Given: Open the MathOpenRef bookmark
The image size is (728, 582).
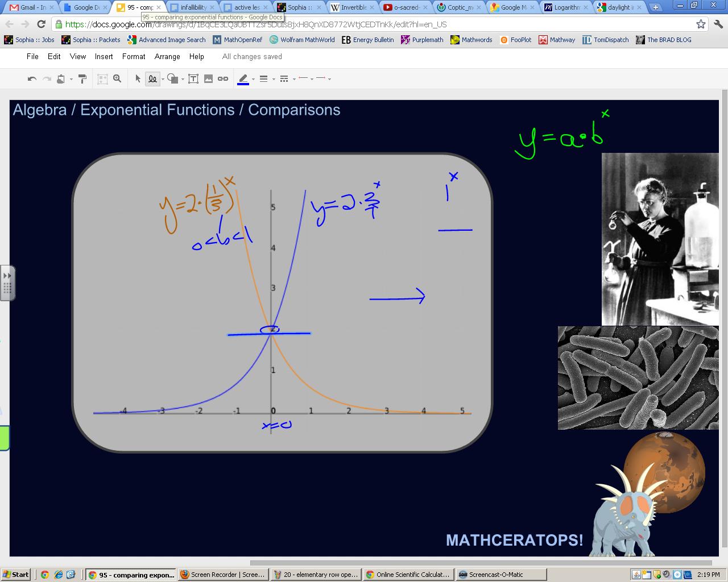Looking at the screenshot, I should click(238, 40).
